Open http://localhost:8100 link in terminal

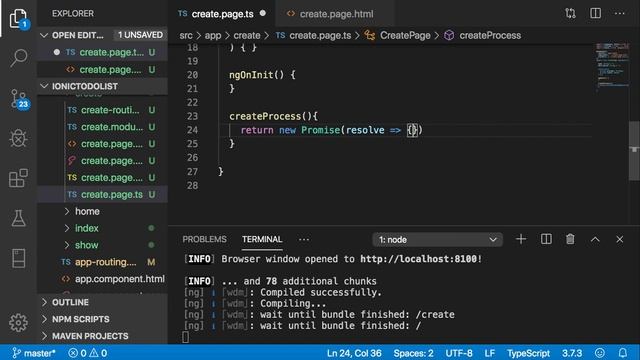click(x=418, y=259)
